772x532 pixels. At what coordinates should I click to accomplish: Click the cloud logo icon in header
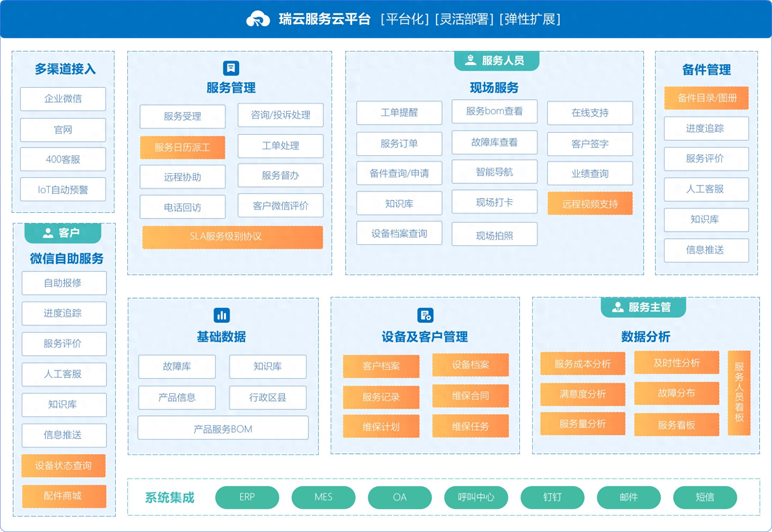[x=258, y=19]
